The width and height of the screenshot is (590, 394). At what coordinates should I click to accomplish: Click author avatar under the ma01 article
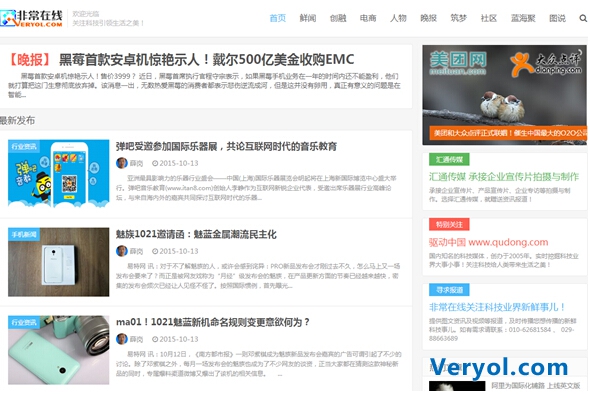[122, 339]
